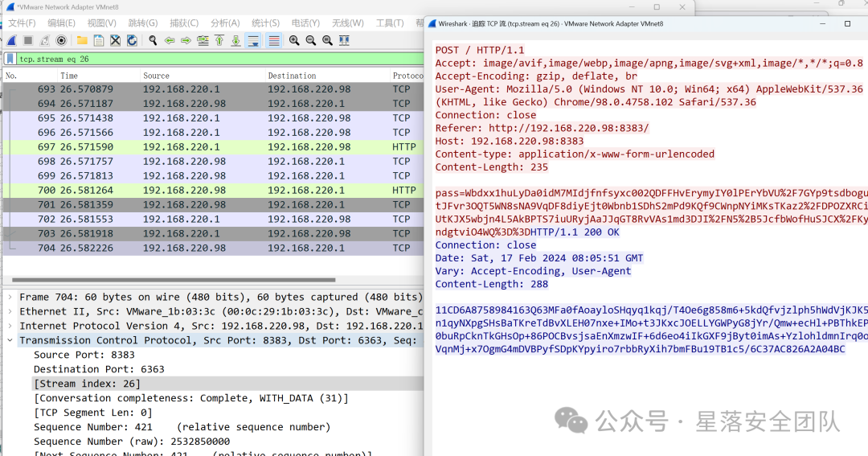Click the POST / HTTP/1.1 line in stream window
The image size is (868, 456).
pyautogui.click(x=479, y=50)
